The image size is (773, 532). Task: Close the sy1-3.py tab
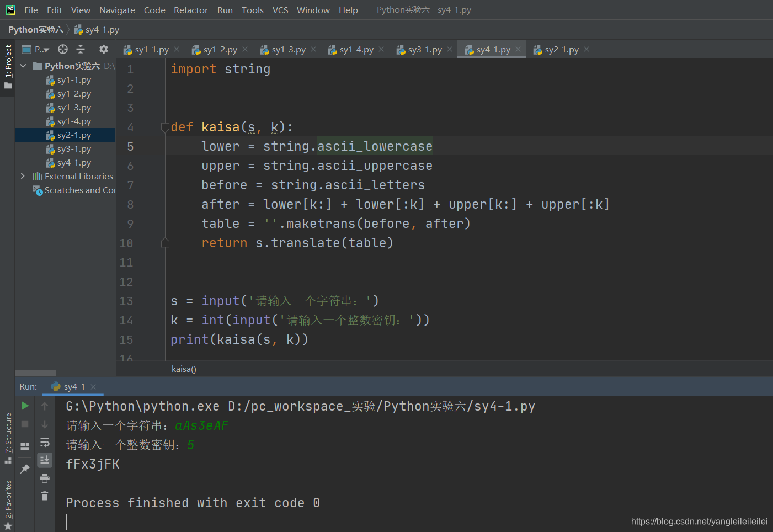[313, 49]
